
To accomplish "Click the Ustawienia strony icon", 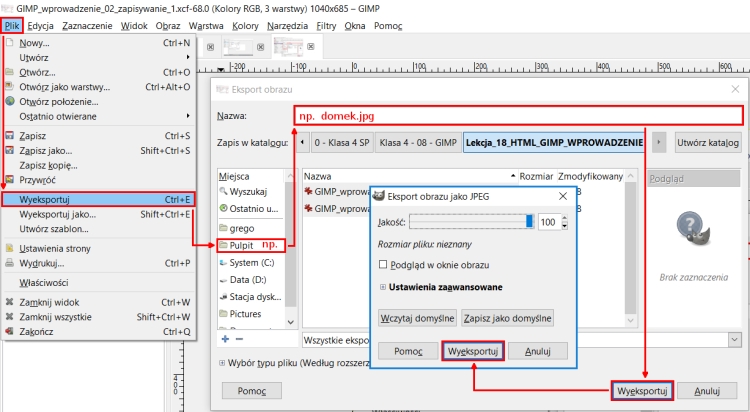I will (x=10, y=248).
